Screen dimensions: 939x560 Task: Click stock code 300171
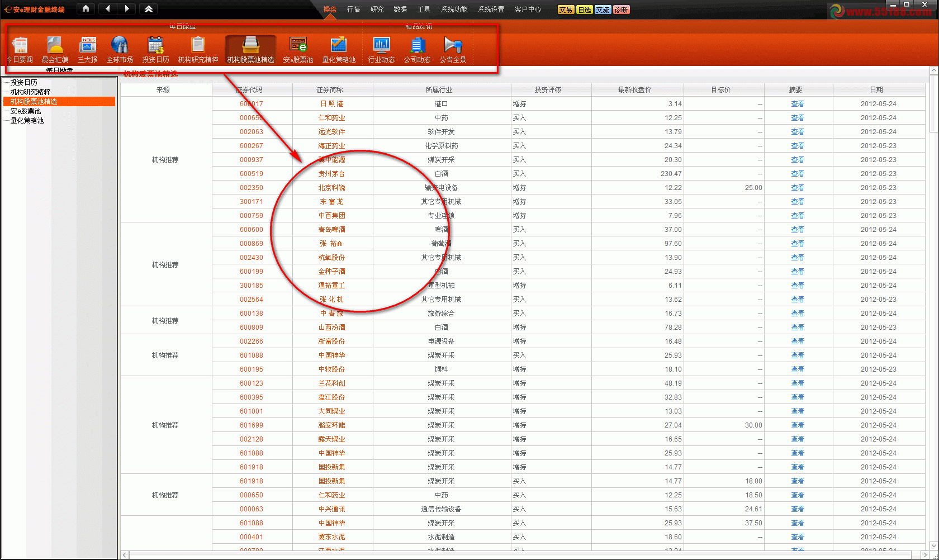[252, 202]
